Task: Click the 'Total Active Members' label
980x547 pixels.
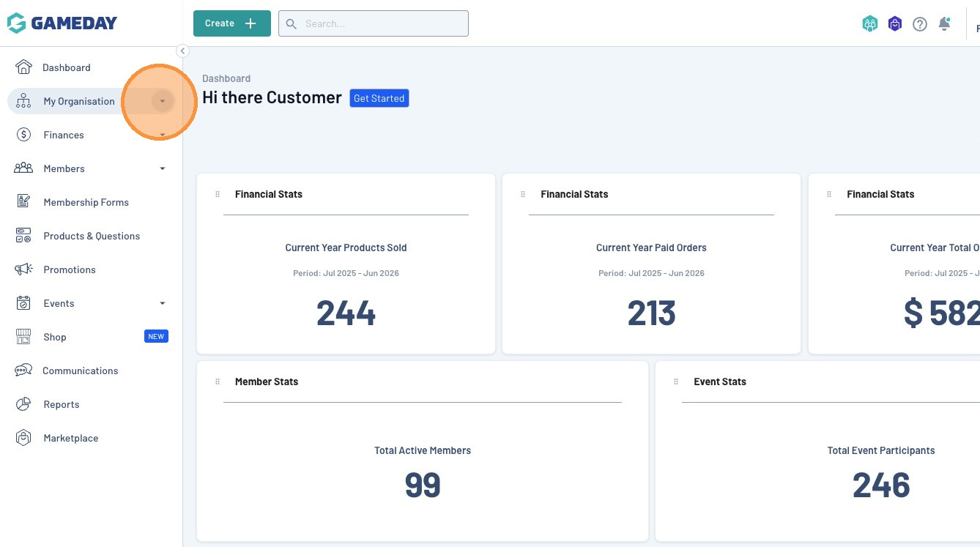Action: (423, 450)
